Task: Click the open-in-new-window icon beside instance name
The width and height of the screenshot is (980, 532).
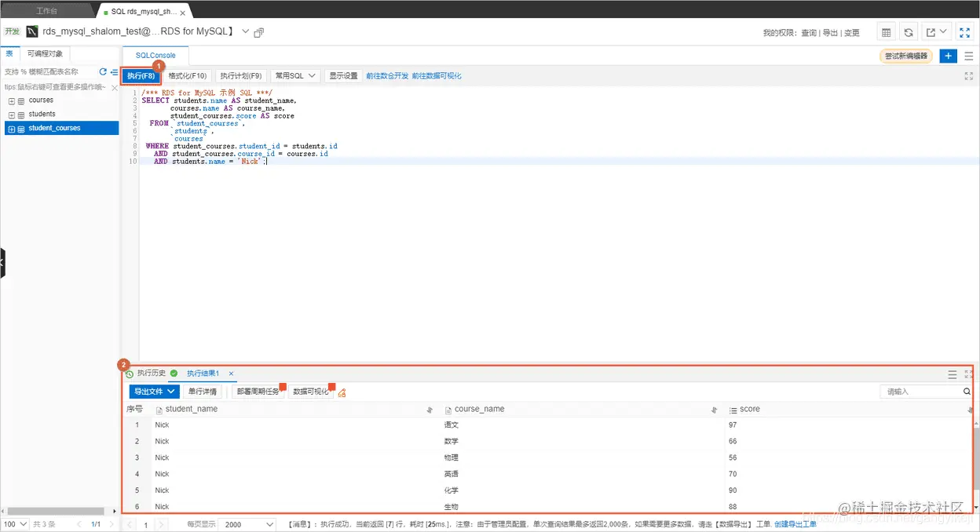Action: tap(259, 32)
